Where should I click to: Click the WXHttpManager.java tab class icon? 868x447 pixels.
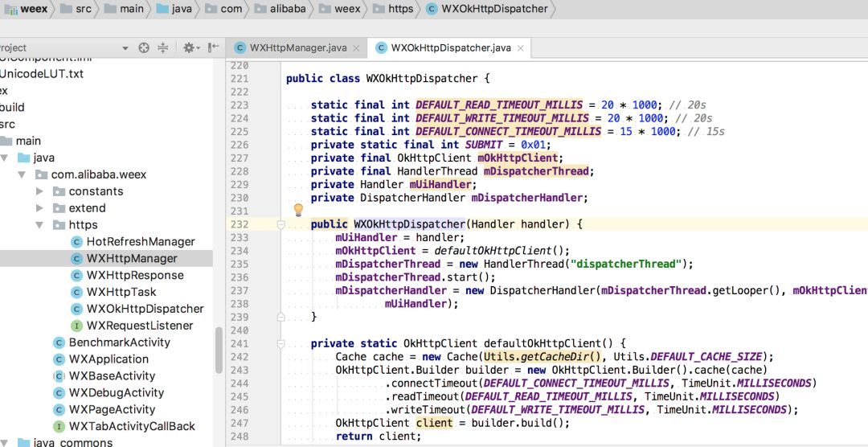point(240,48)
